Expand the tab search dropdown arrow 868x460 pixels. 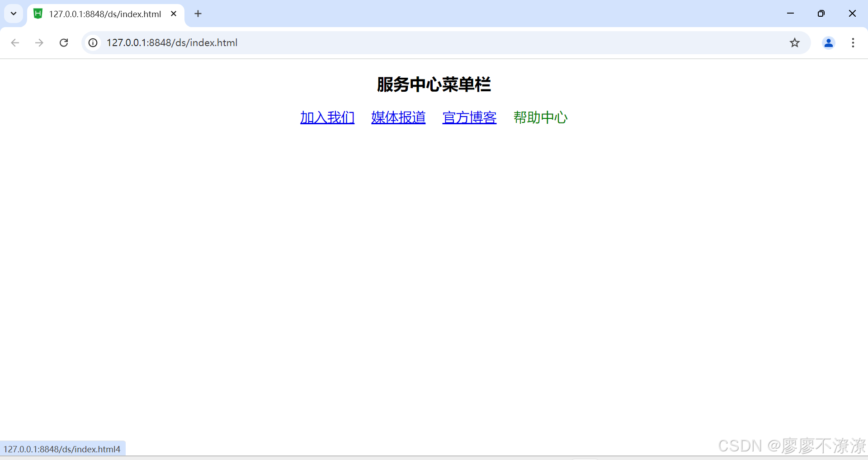14,14
